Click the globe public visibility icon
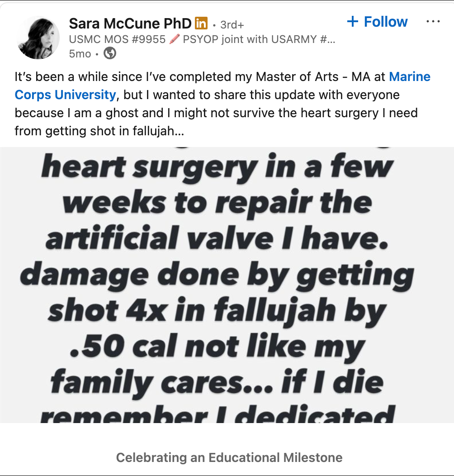 [110, 53]
